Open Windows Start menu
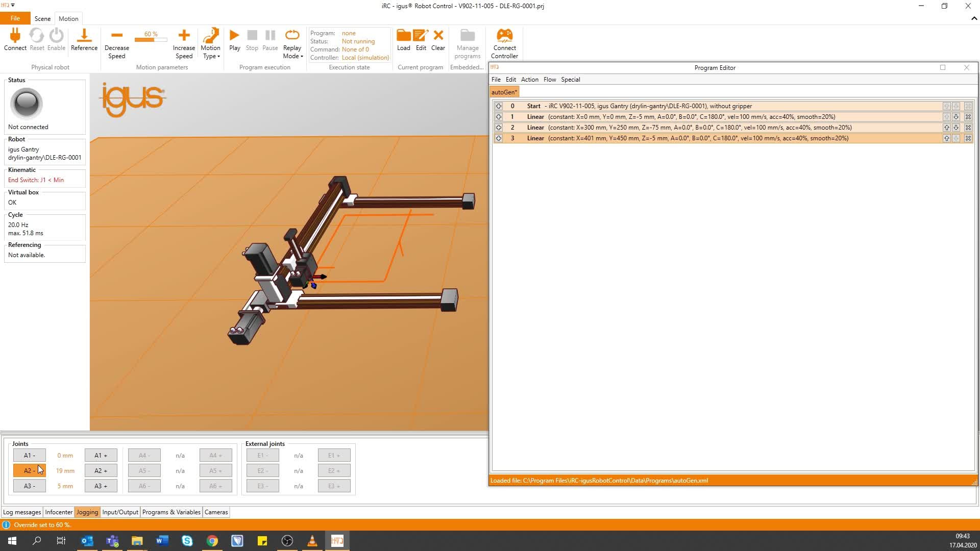The image size is (980, 551). click(12, 541)
